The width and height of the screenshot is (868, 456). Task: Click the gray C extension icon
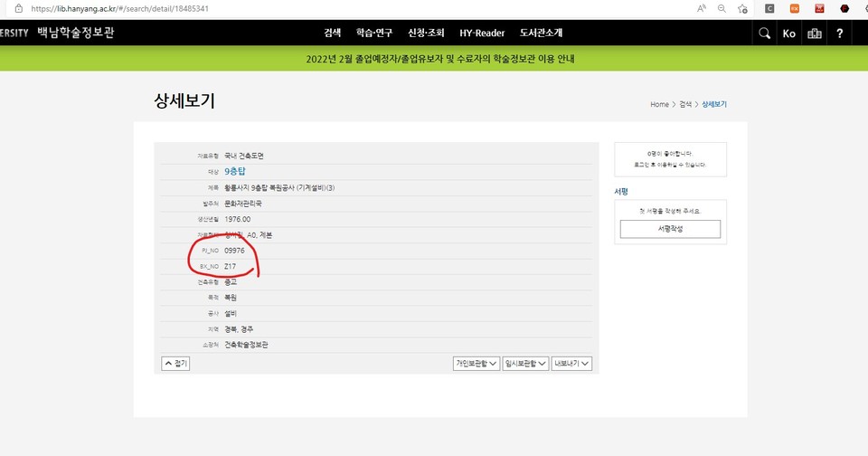pos(769,8)
